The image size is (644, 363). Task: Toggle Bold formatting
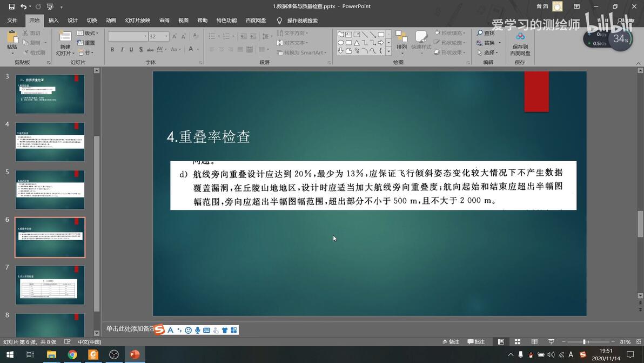point(112,49)
